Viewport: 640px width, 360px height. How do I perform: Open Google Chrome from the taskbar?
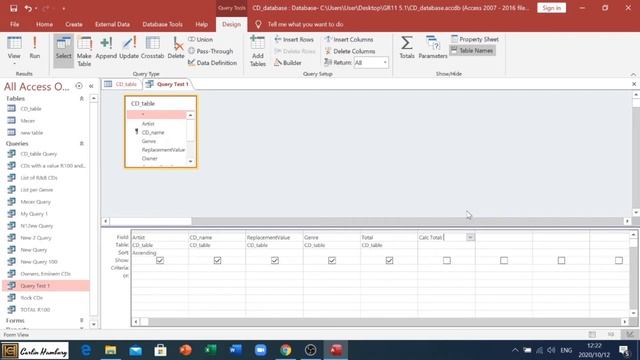click(x=286, y=350)
